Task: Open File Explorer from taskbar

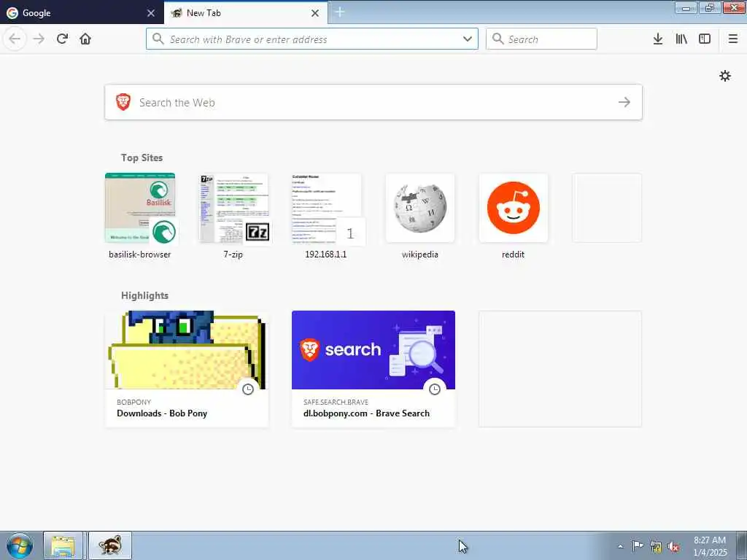Action: click(63, 545)
